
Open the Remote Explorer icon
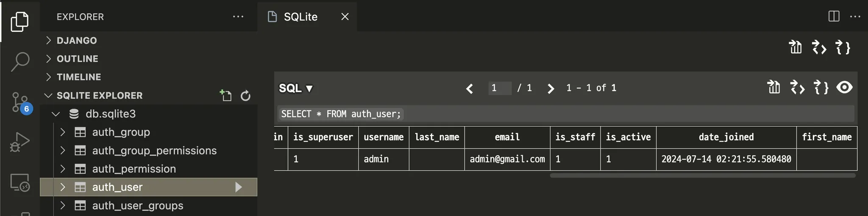click(19, 183)
